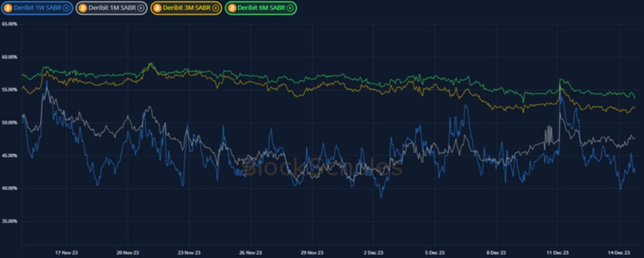Viewport: 644px width, 258px height.
Task: Remove the Deribit 3M SABR series
Action: point(216,8)
